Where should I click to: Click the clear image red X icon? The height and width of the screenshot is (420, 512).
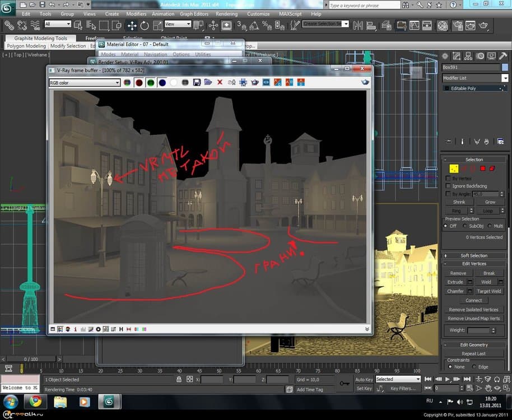pos(220,82)
